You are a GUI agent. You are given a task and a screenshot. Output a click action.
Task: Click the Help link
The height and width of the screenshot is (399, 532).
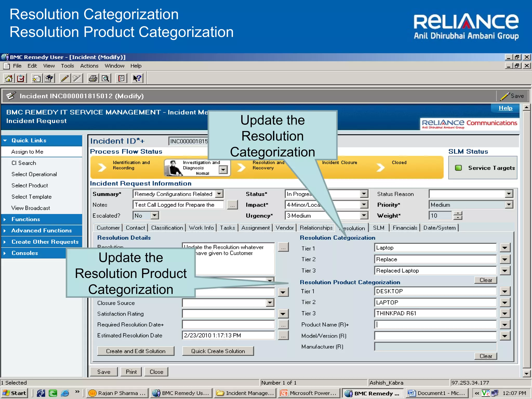[506, 108]
